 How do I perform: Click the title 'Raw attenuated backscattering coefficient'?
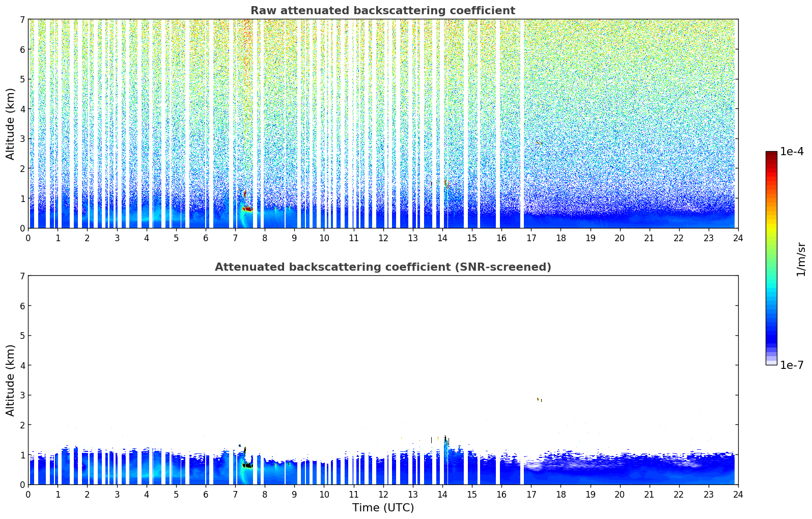pyautogui.click(x=383, y=11)
